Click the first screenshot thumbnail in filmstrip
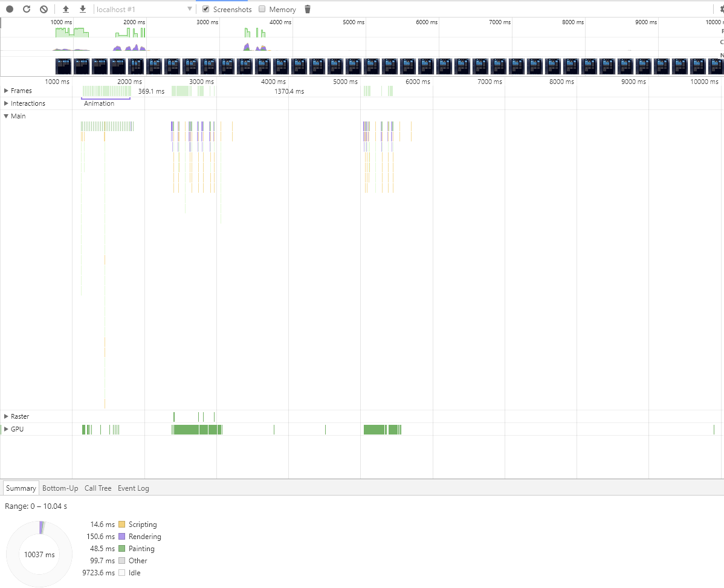This screenshot has height=588, width=724. (63, 66)
